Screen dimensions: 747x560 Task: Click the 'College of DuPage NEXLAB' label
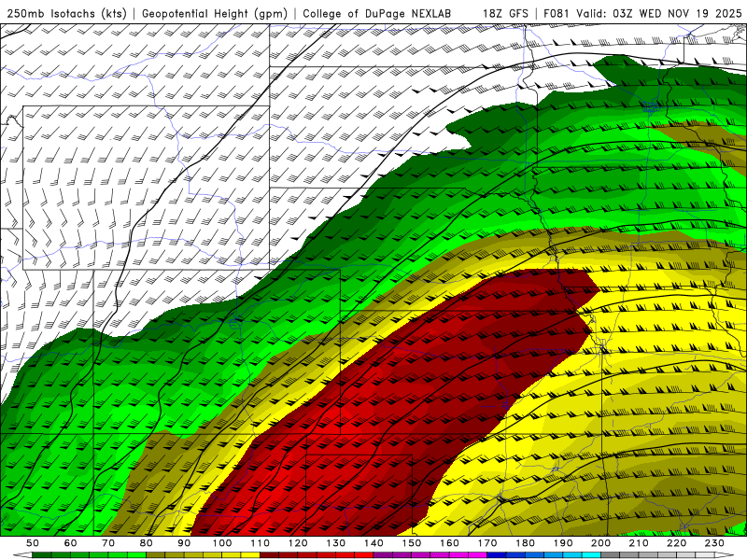377,13
